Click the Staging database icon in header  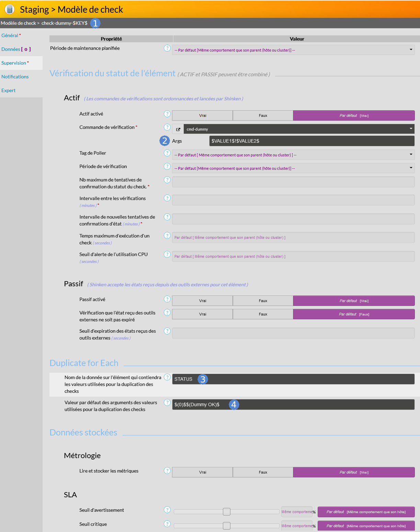10,9
